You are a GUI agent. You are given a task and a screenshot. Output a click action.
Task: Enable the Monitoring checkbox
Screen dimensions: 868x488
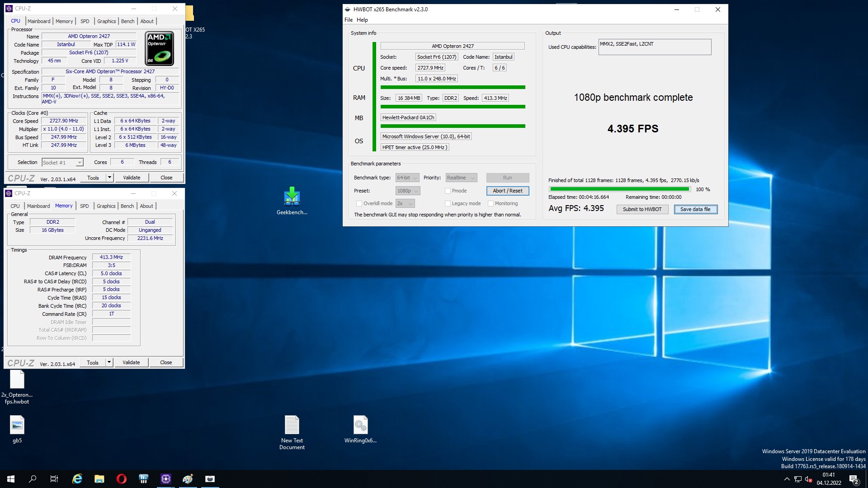point(491,204)
